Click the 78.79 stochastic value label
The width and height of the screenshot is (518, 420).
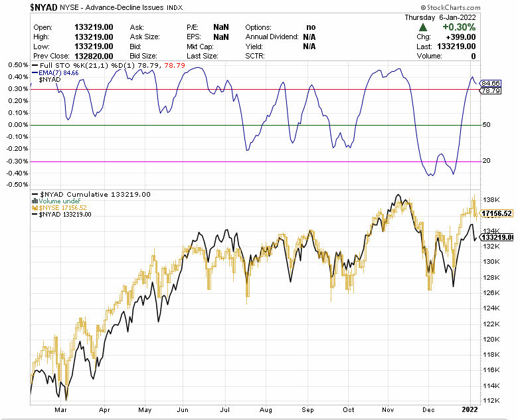coord(491,90)
